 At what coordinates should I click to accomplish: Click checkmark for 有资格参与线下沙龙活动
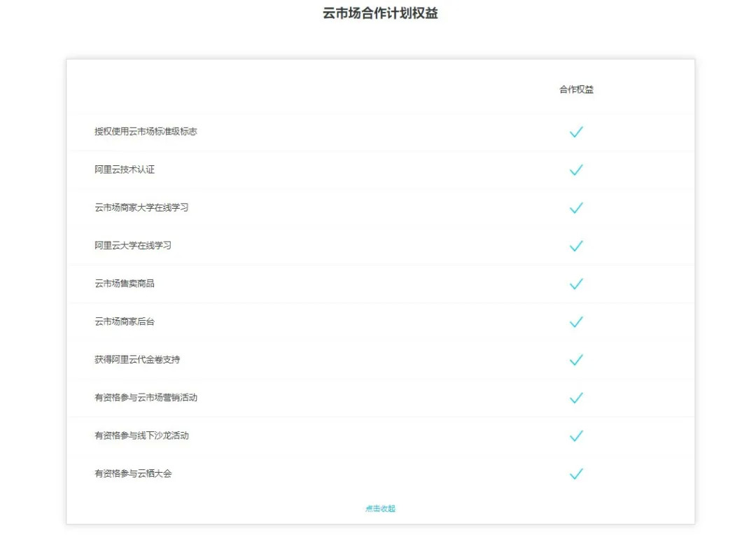576,436
